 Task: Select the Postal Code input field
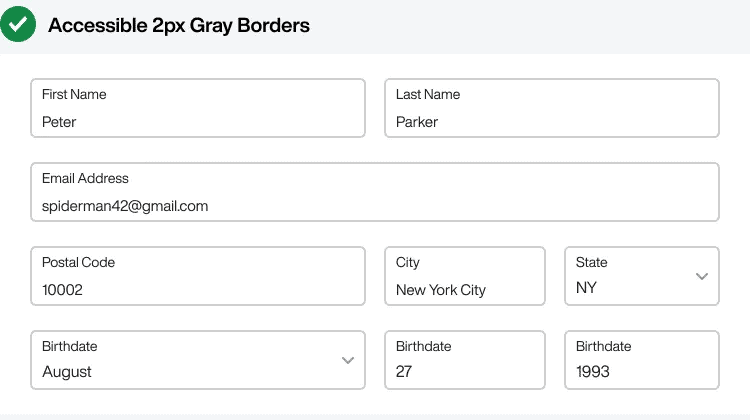(198, 276)
